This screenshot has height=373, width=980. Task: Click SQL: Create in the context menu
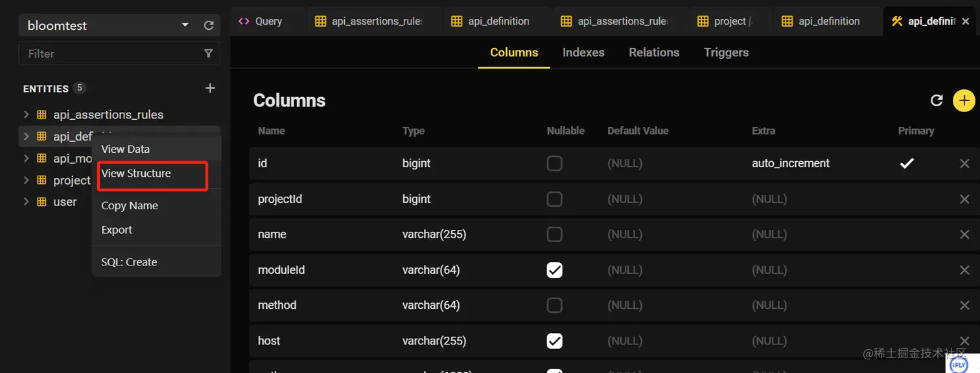click(129, 262)
